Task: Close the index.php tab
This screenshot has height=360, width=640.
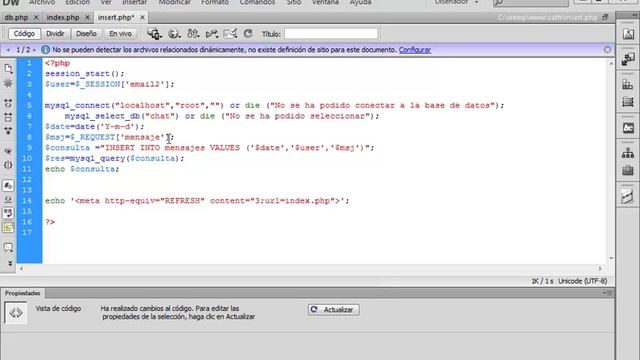Action: click(x=87, y=18)
